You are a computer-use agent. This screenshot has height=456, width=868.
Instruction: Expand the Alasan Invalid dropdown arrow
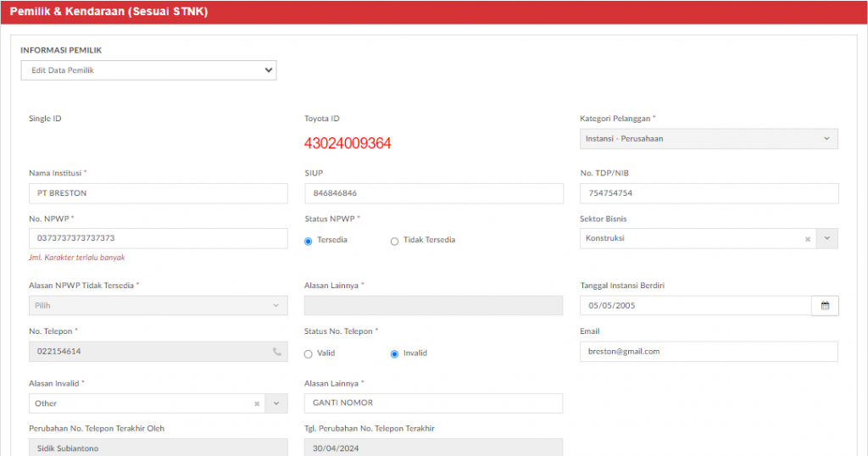click(x=276, y=403)
